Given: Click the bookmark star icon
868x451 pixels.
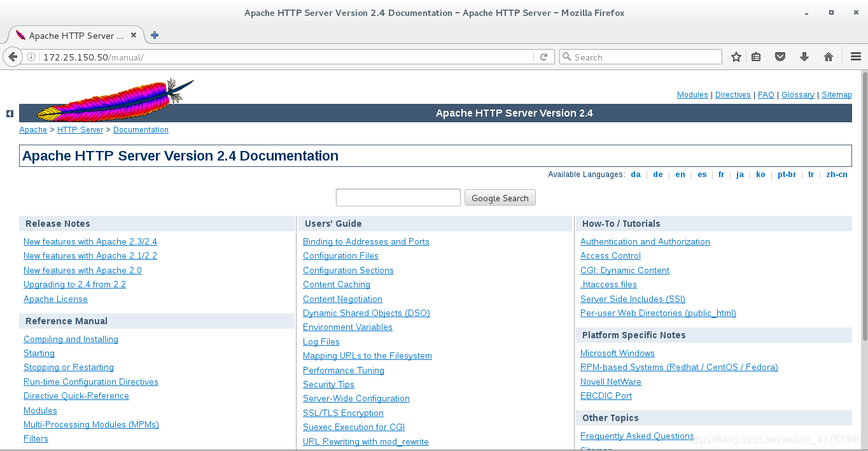Looking at the screenshot, I should pyautogui.click(x=736, y=57).
